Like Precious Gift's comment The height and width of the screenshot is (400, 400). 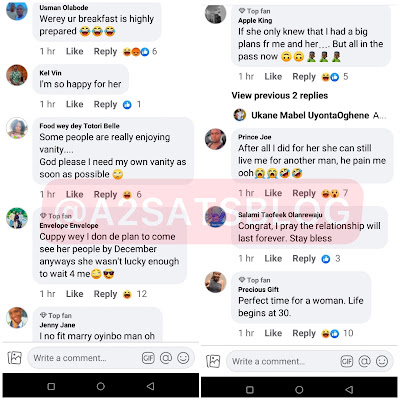point(273,333)
